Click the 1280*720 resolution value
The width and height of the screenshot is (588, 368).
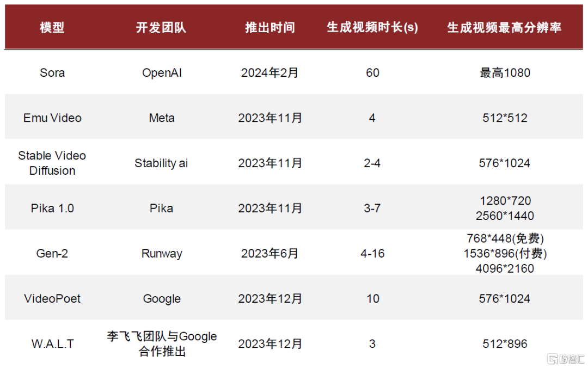(505, 201)
